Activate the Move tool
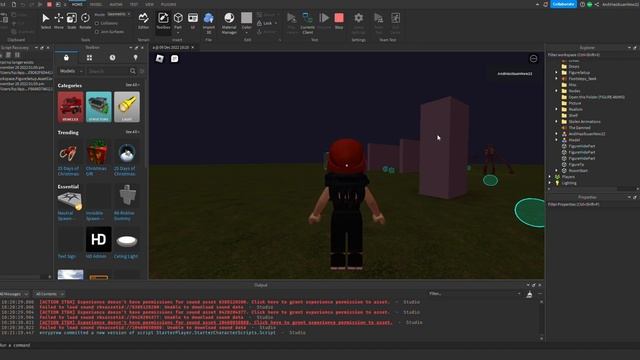This screenshot has height=360, width=640. pos(59,21)
